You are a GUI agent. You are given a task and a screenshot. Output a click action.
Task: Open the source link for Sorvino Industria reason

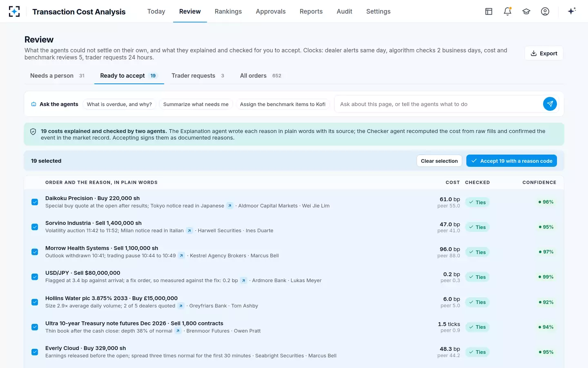click(189, 231)
